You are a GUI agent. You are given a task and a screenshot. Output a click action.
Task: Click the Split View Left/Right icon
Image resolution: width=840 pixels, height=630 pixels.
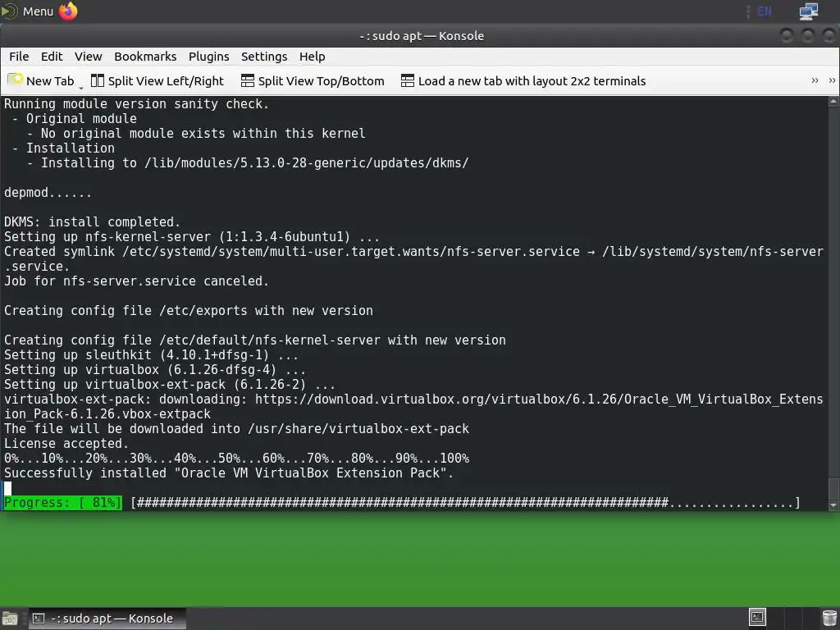click(x=97, y=80)
